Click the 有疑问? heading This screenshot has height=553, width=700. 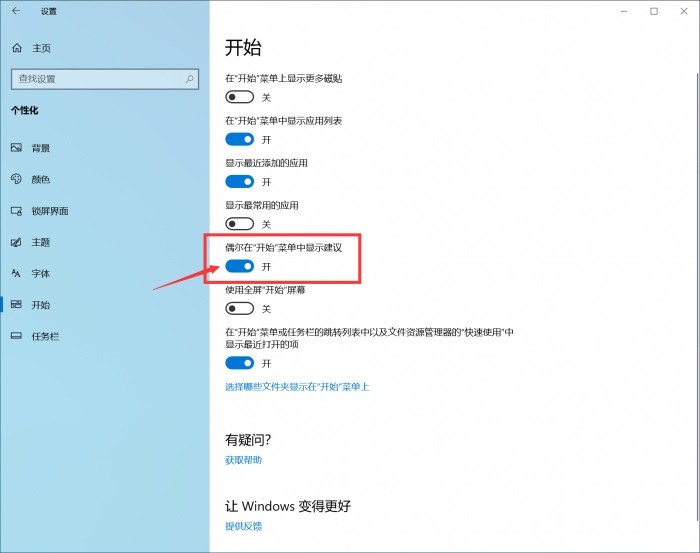[248, 440]
